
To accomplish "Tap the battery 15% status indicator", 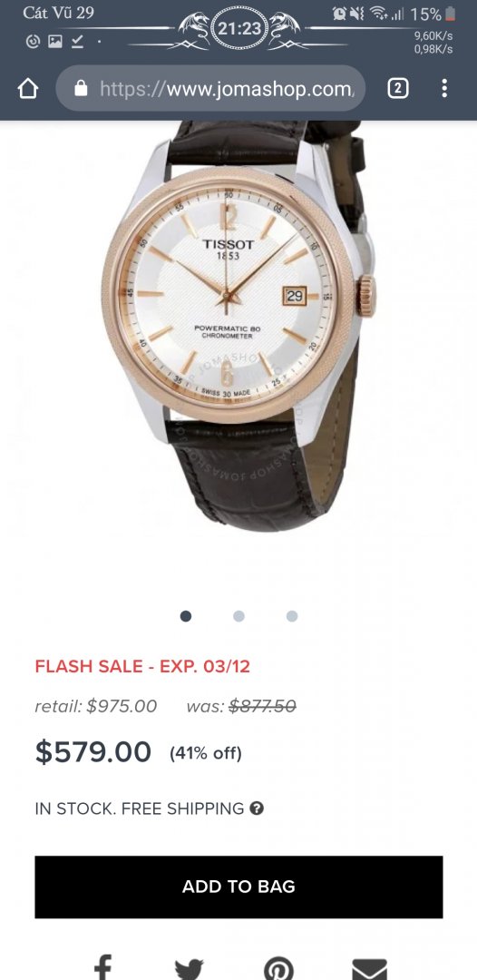I will click(x=433, y=14).
